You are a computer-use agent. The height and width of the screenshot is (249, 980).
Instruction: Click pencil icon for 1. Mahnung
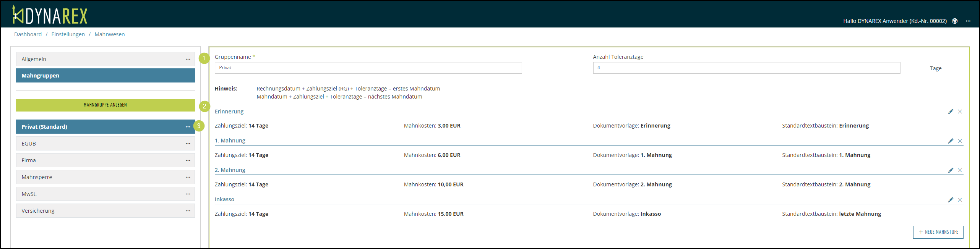pos(951,141)
